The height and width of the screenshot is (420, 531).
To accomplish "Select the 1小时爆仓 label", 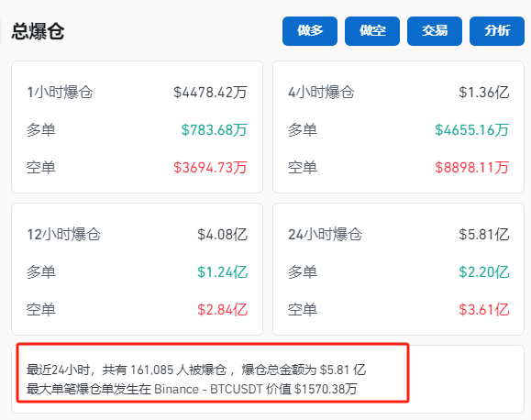I will point(60,93).
